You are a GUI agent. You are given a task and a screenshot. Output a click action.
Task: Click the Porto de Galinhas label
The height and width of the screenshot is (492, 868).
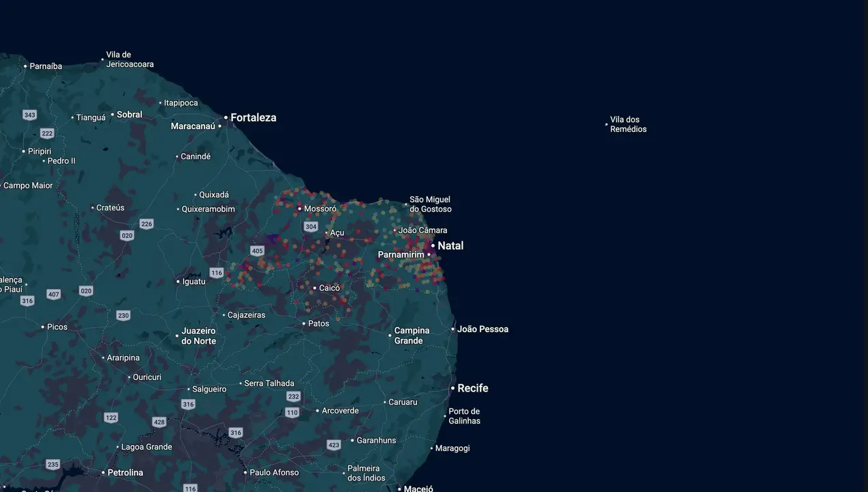[464, 416]
